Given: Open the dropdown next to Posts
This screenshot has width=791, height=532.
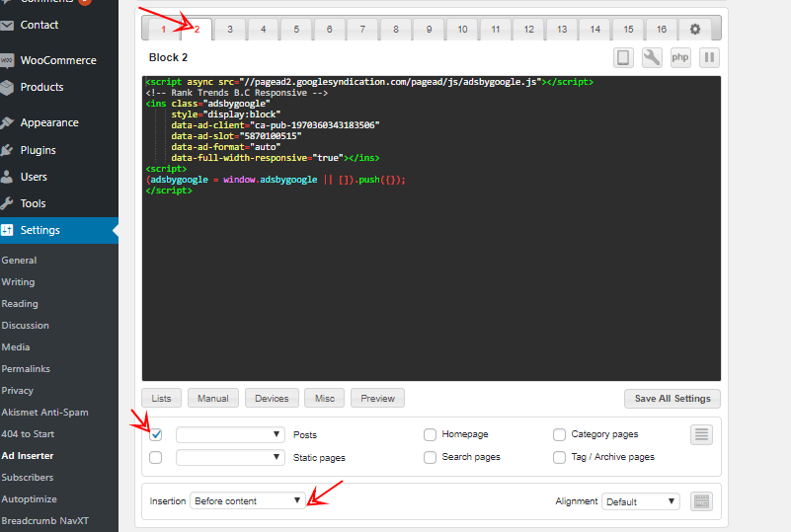Looking at the screenshot, I should (x=230, y=434).
